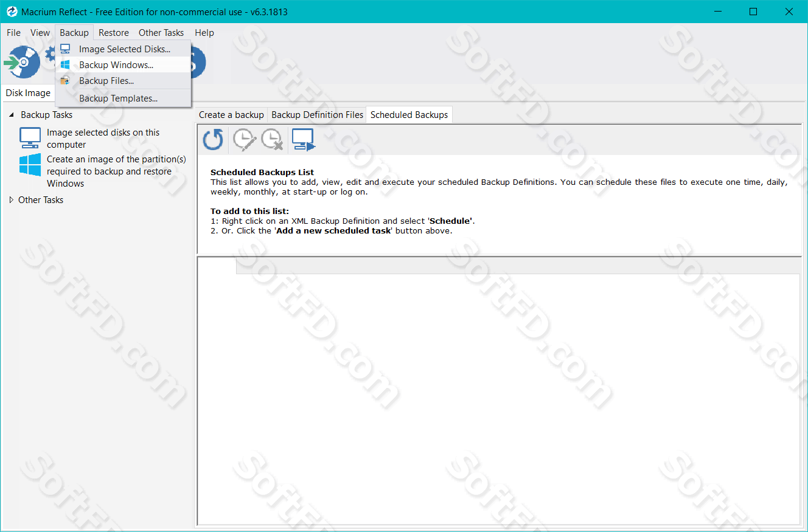This screenshot has height=532, width=808.
Task: Click Create an image of partitions for Windows
Action: [116, 171]
